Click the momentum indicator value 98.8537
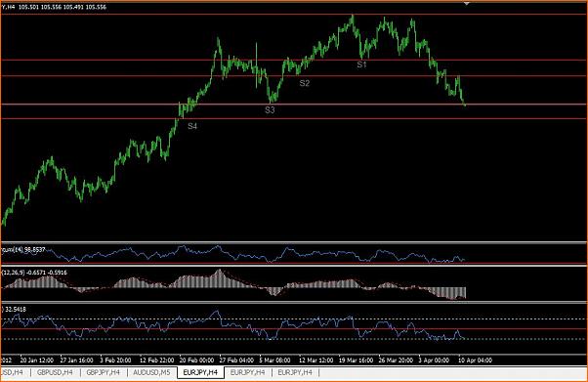 coord(35,249)
